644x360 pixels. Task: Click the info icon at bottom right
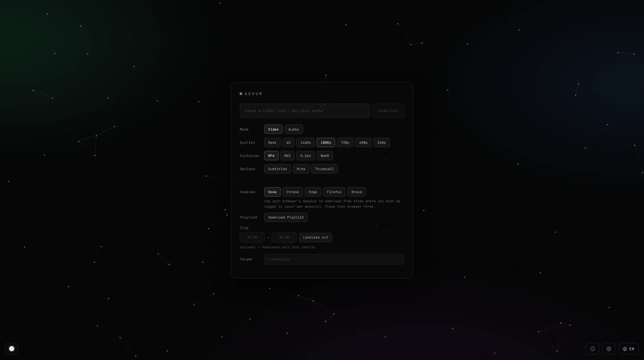592,349
